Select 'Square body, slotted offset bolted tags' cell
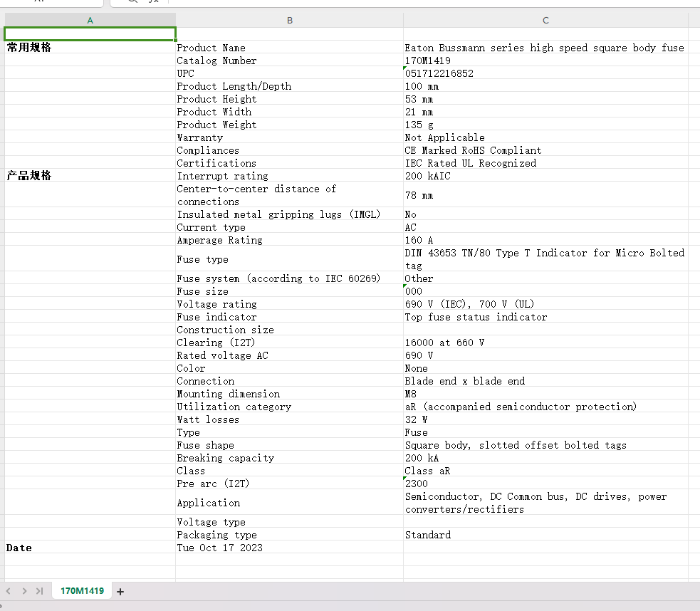The width and height of the screenshot is (700, 611). click(545, 445)
